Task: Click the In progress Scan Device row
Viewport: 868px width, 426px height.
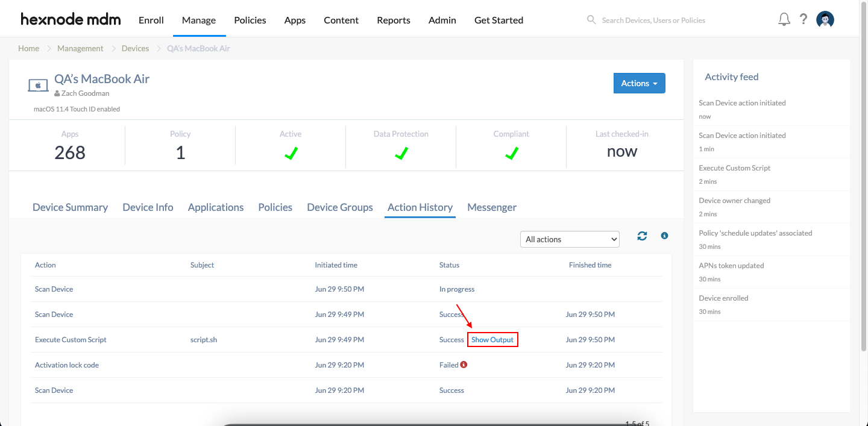Action: click(347, 289)
